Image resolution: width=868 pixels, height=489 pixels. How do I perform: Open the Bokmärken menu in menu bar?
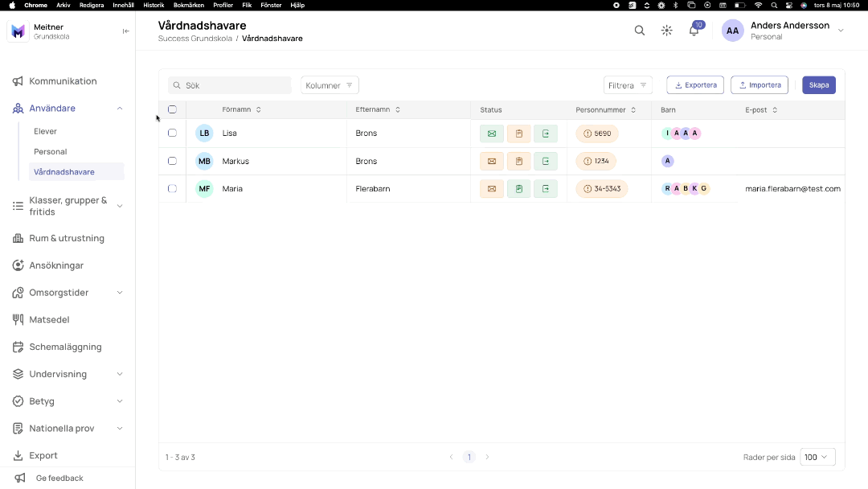click(x=189, y=5)
